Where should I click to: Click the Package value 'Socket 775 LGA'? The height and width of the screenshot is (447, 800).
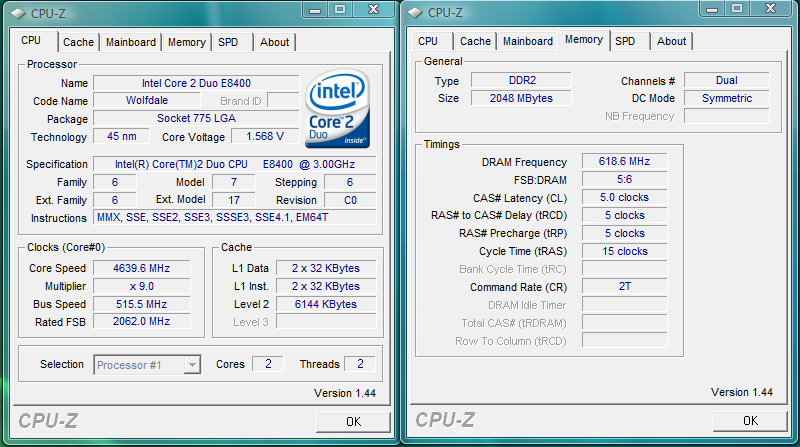[196, 118]
